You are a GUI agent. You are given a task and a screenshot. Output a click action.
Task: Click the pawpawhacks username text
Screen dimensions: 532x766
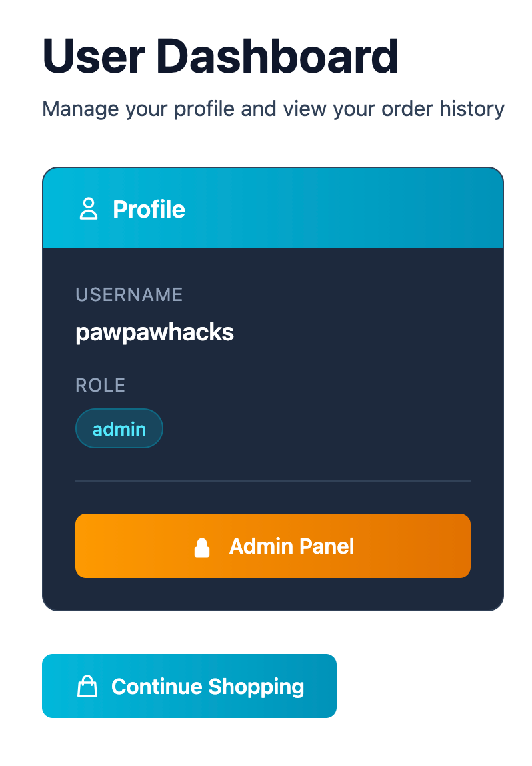(x=155, y=332)
